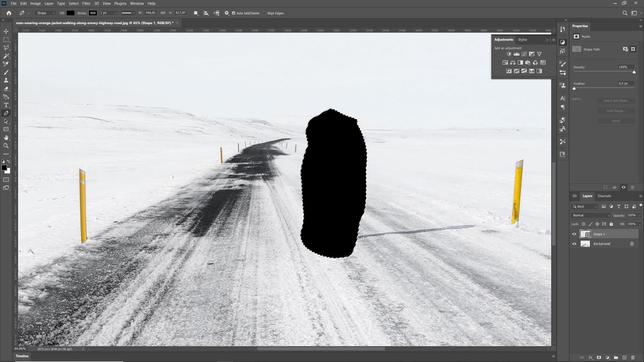644x362 pixels.
Task: Switch to the Channels tab
Action: pyautogui.click(x=604, y=196)
